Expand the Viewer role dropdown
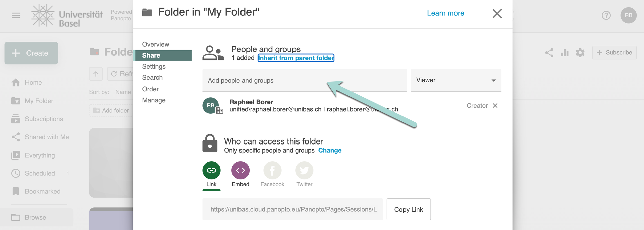The width and height of the screenshot is (644, 230). click(x=455, y=80)
